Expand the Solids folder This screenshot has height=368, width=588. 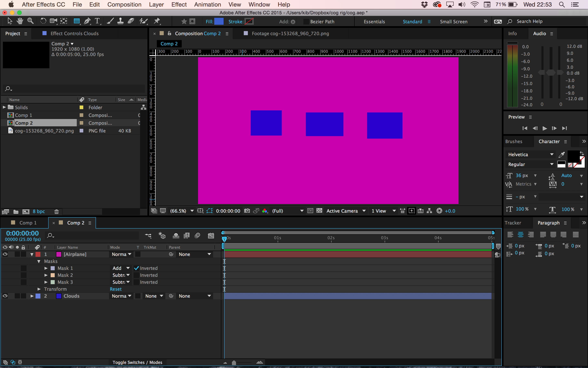pos(4,107)
